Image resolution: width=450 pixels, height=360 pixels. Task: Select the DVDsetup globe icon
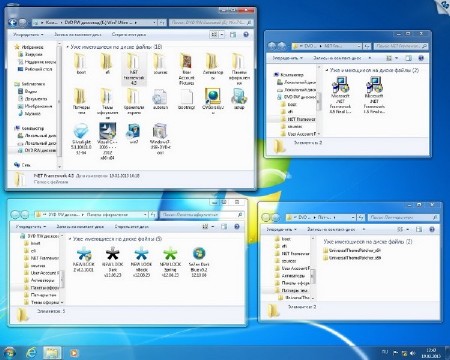pos(213,101)
